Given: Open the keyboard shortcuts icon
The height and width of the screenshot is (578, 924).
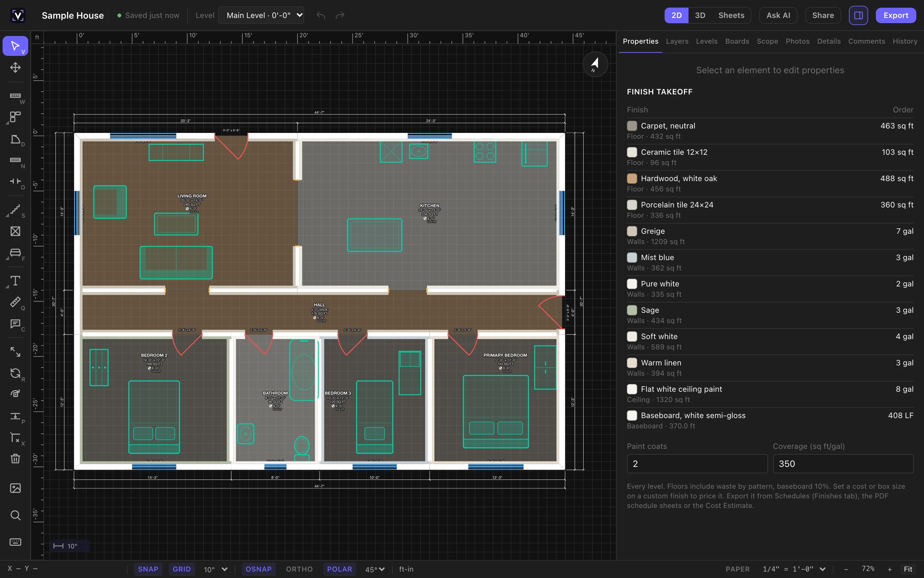Looking at the screenshot, I should 15,542.
